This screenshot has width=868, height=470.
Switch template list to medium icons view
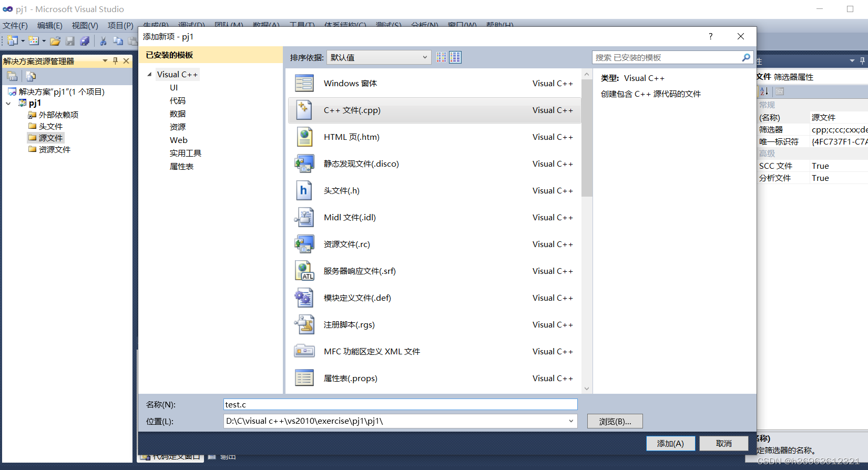[x=455, y=57]
